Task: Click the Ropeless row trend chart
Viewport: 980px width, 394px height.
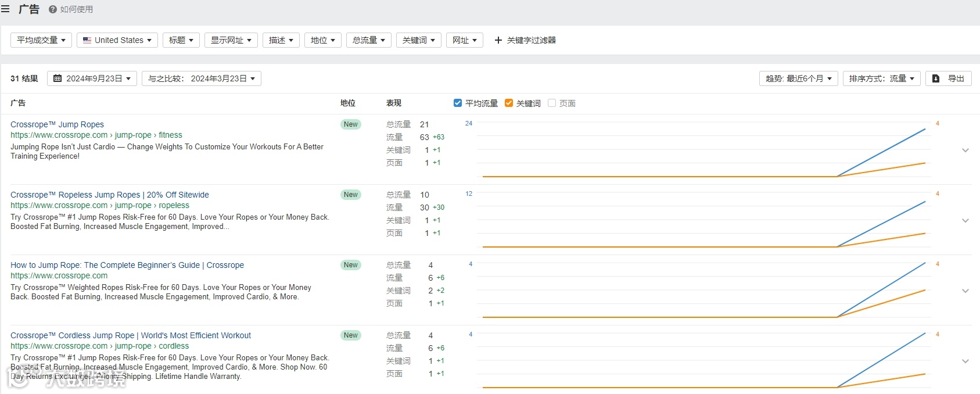Action: tap(703, 220)
